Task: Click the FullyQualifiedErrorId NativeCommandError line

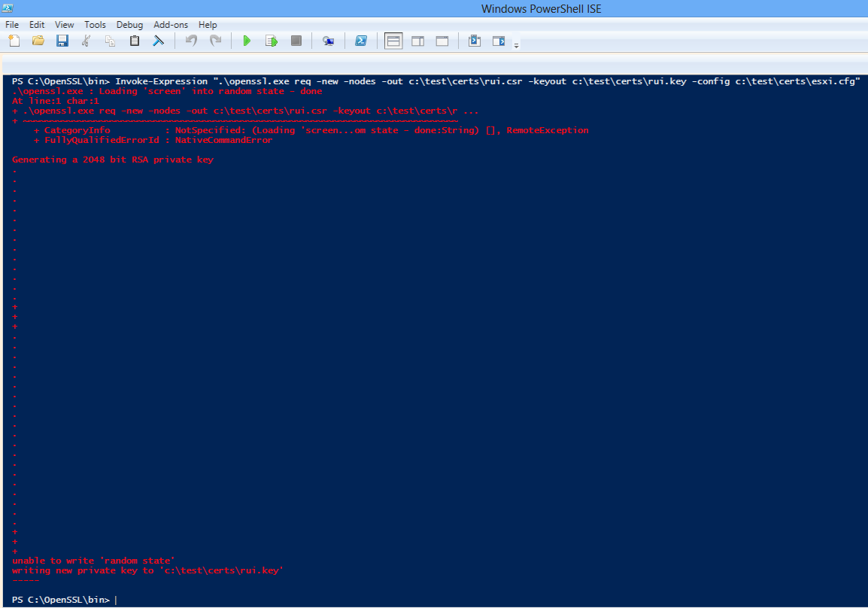Action: tap(153, 140)
